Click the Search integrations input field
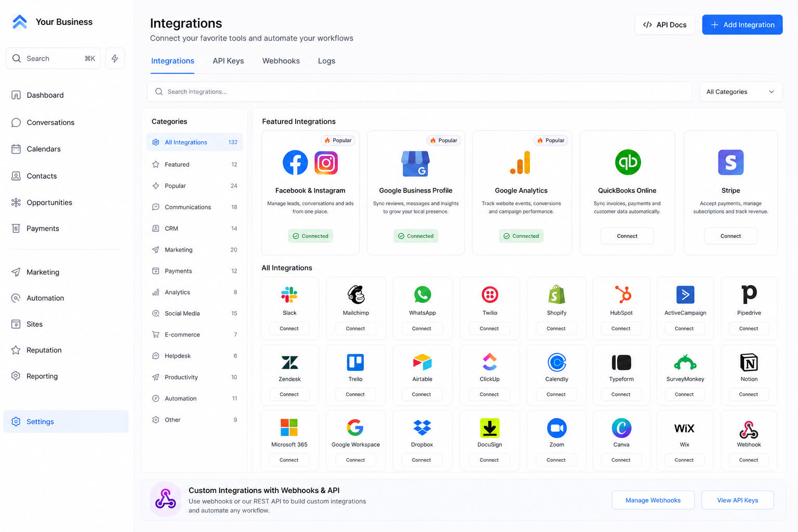This screenshot has width=798, height=532. pos(420,91)
